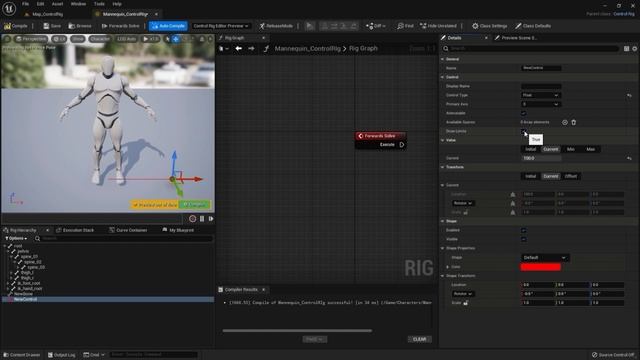The image size is (640, 360).
Task: Open the Rig Hierarchy Options dropdown
Action: coord(16,238)
